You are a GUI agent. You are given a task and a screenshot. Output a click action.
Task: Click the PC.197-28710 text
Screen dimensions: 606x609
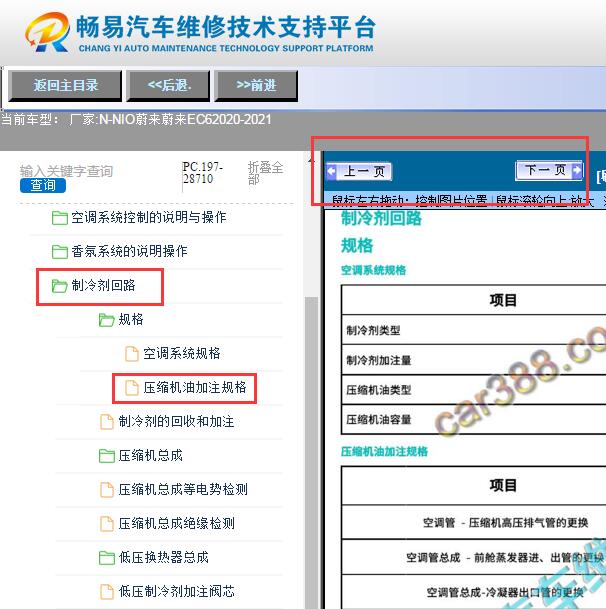click(x=202, y=173)
